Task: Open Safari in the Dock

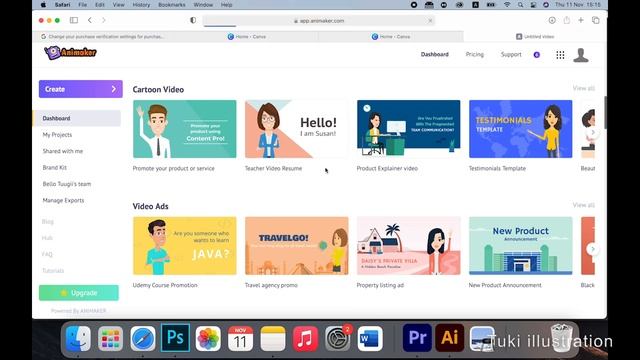Action: [x=143, y=338]
